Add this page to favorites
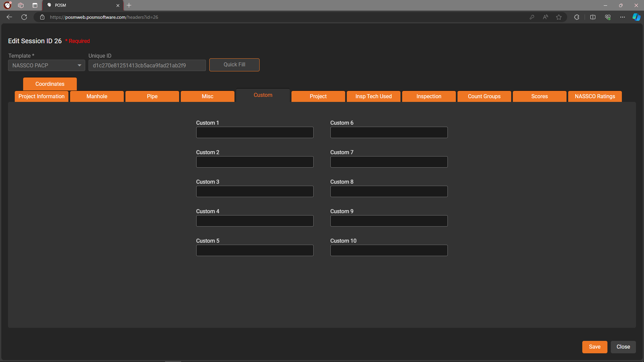The height and width of the screenshot is (362, 644). (x=559, y=17)
